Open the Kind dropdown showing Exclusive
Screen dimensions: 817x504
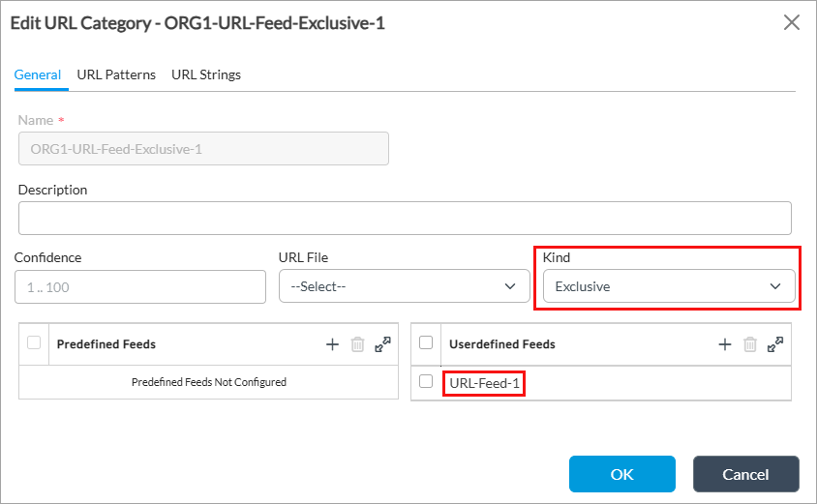[x=668, y=286]
